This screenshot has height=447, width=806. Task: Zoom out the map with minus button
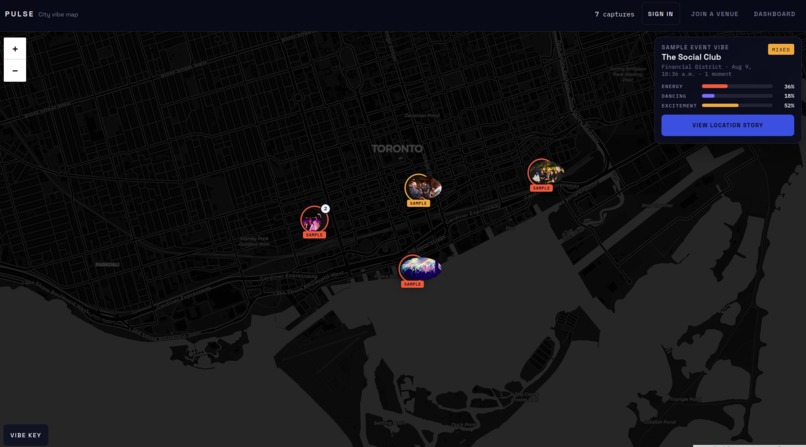[15, 70]
